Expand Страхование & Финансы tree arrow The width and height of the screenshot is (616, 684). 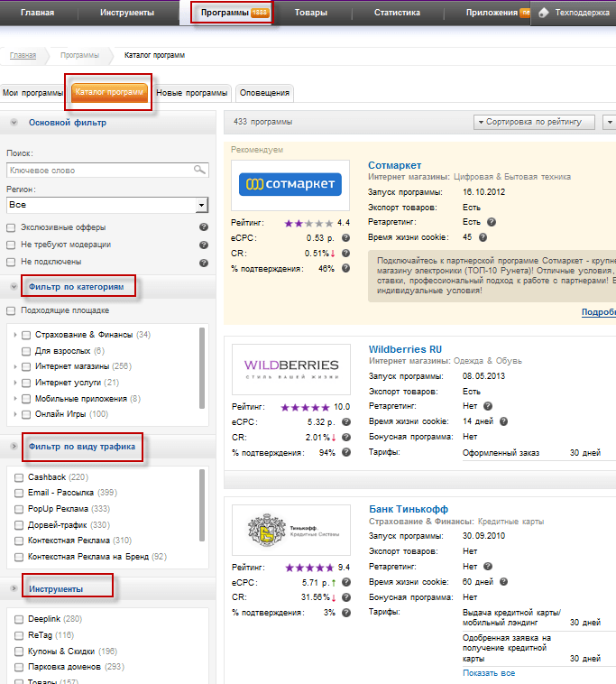point(15,335)
